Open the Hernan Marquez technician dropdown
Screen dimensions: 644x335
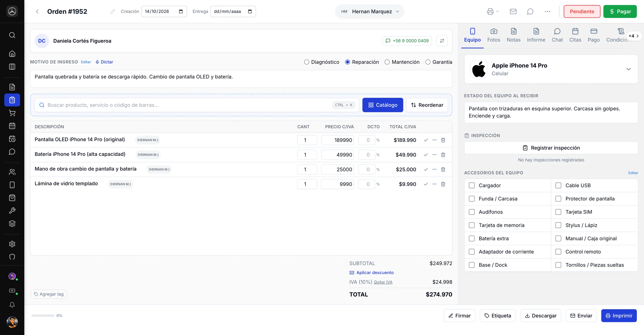click(369, 11)
